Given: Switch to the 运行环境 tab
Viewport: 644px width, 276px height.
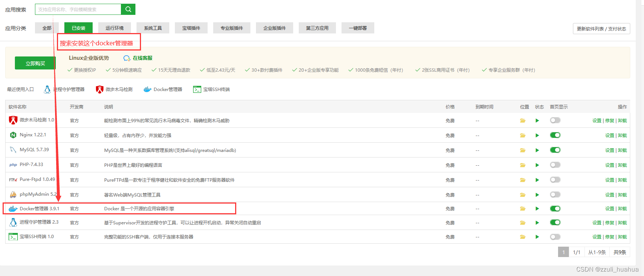Looking at the screenshot, I should [115, 28].
